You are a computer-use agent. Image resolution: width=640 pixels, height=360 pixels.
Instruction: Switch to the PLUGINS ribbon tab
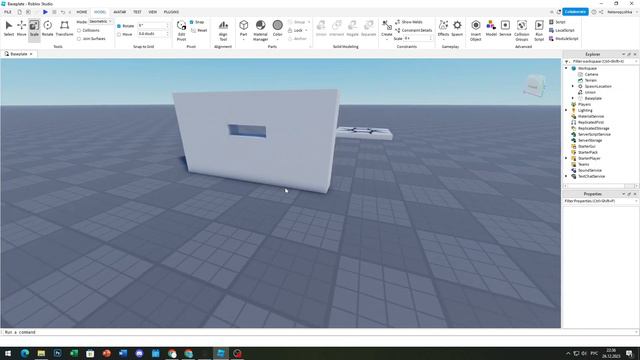171,12
